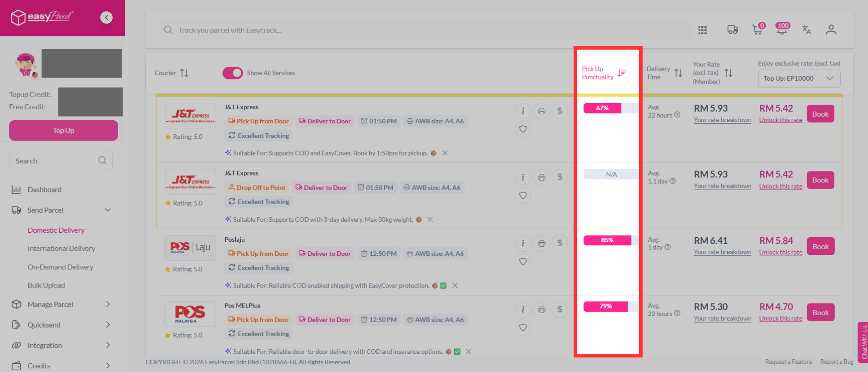The width and height of the screenshot is (868, 372).
Task: Book the Pos MELPlus service
Action: tap(820, 313)
